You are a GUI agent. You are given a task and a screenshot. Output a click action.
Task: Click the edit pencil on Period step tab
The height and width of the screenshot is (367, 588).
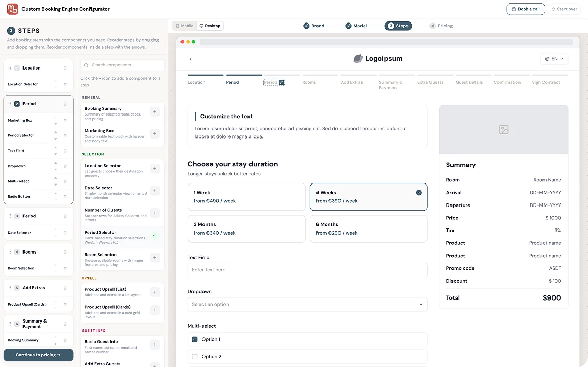tap(281, 82)
